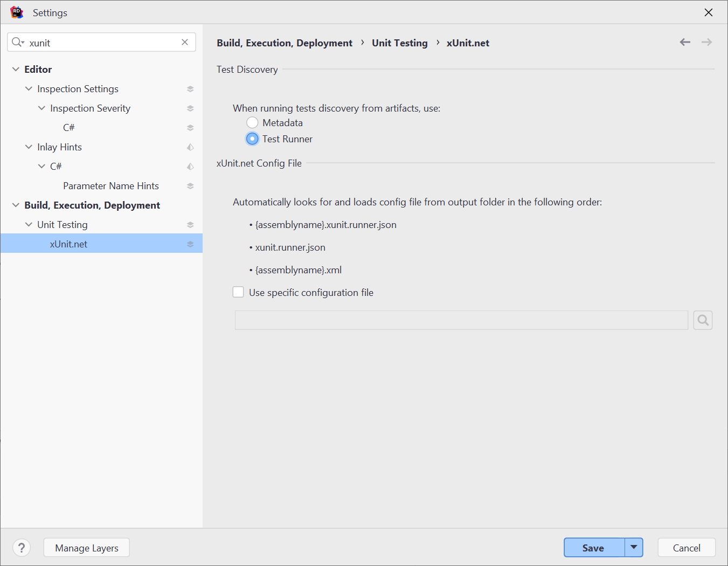Click the browse icon beside the configuration file field
728x566 pixels.
coord(703,320)
